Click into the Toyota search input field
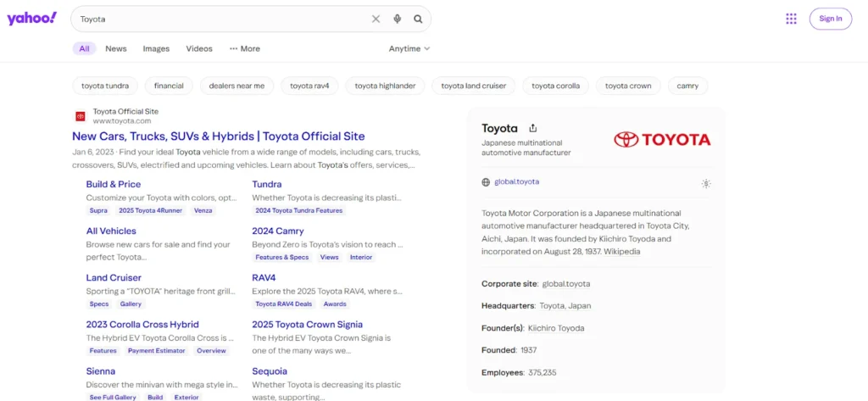868x401 pixels. tap(220, 19)
